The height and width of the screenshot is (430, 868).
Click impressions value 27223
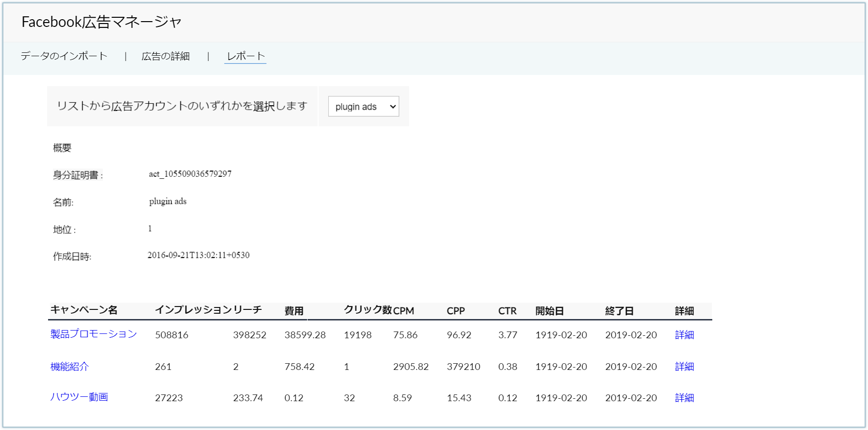click(x=169, y=398)
